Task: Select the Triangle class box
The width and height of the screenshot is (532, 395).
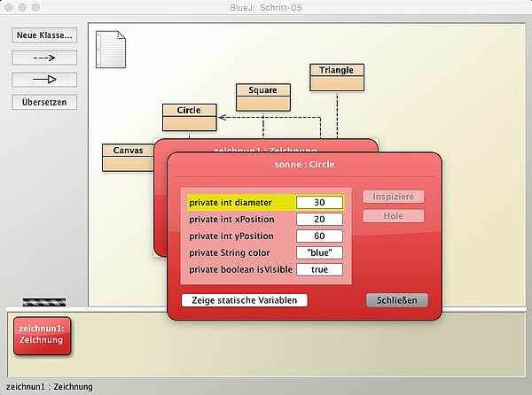Action: click(x=337, y=76)
